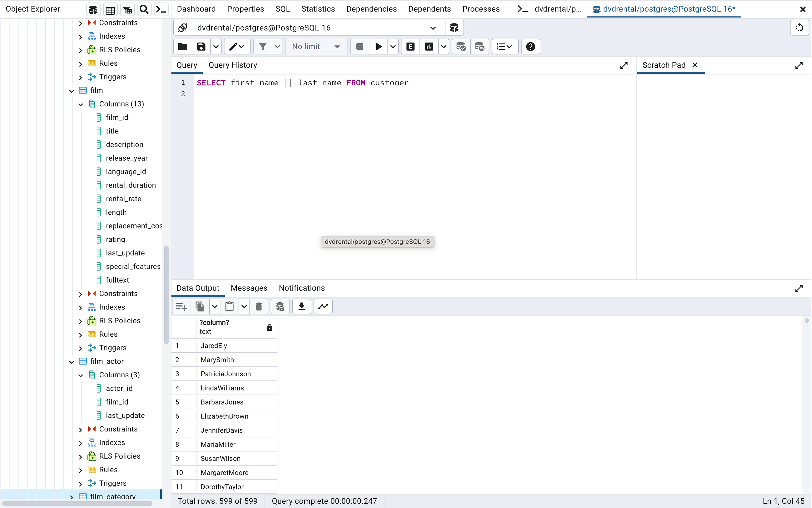Viewport: 812px width, 508px height.
Task: Click the Explain Analyze chart icon
Action: tap(429, 46)
